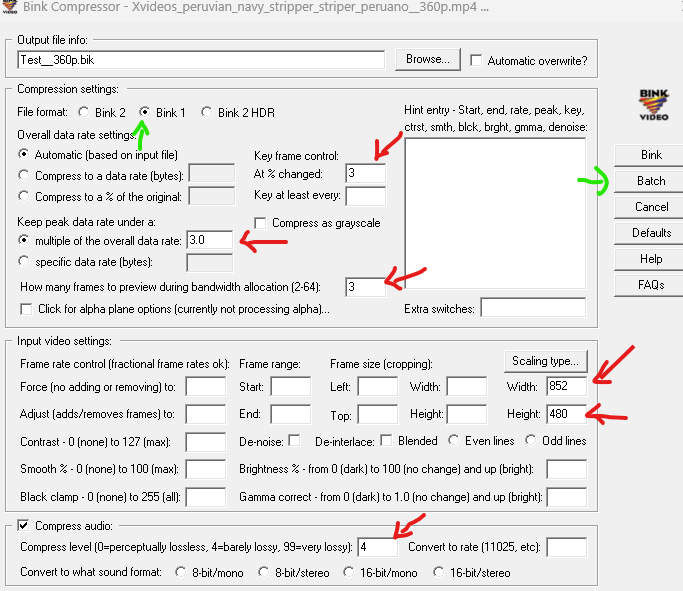This screenshot has width=683, height=591.
Task: Select 8-bit/mono sound format
Action: point(180,572)
